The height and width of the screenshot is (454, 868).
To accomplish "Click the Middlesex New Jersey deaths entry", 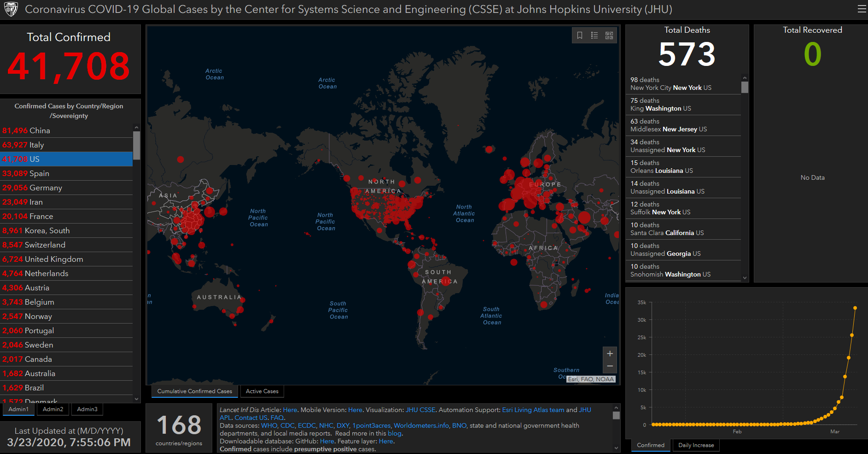I will tap(683, 125).
